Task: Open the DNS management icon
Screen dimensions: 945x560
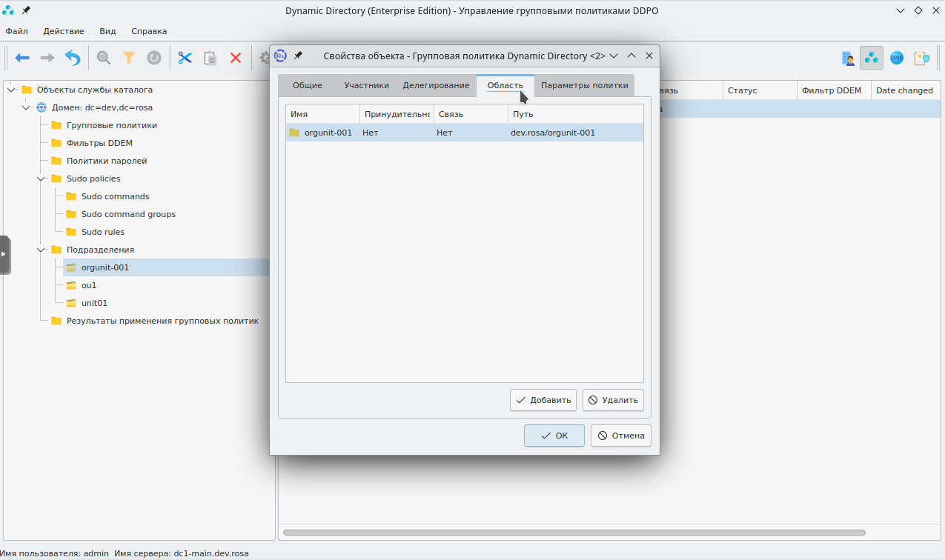Action: pyautogui.click(x=897, y=58)
